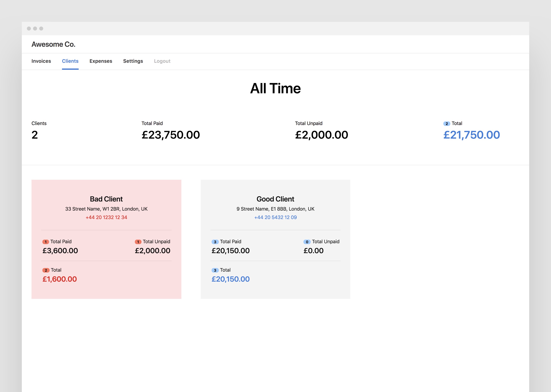
Task: Click the blue 2 badge beside Total summary
Action: coord(447,124)
